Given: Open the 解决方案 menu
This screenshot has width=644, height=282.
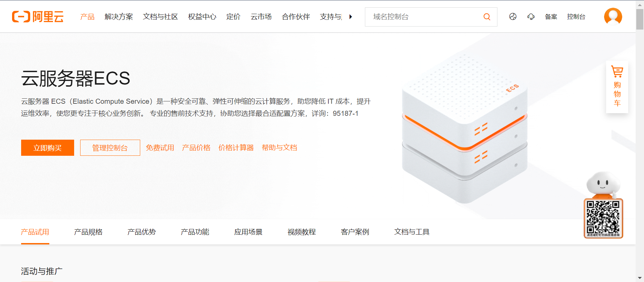Looking at the screenshot, I should tap(119, 17).
